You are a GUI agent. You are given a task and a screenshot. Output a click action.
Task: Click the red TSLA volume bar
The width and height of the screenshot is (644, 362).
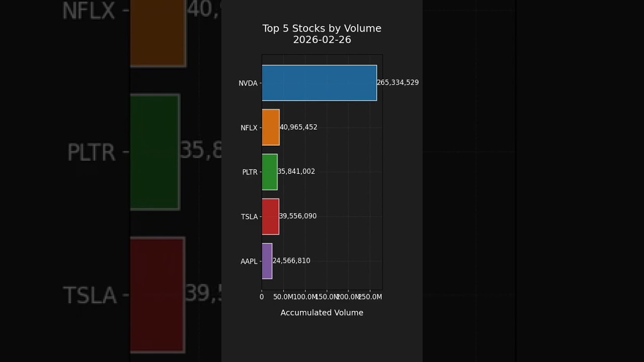point(270,216)
